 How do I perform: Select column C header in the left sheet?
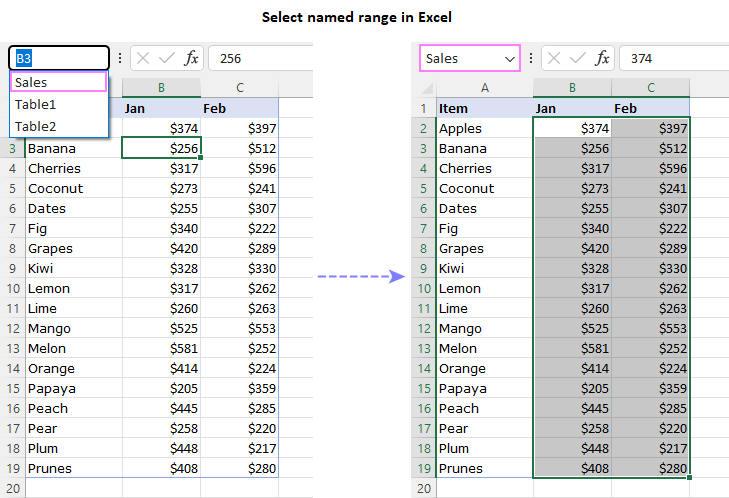[239, 88]
